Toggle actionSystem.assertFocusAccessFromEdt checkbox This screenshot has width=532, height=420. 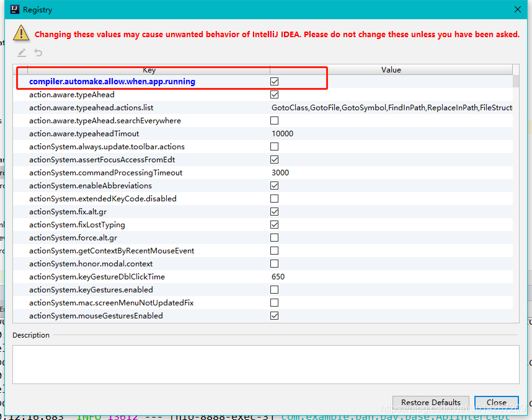274,159
